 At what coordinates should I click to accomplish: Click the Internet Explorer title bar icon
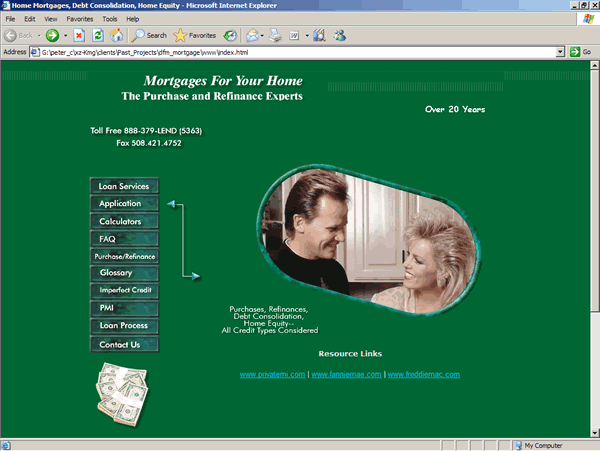pyautogui.click(x=5, y=5)
